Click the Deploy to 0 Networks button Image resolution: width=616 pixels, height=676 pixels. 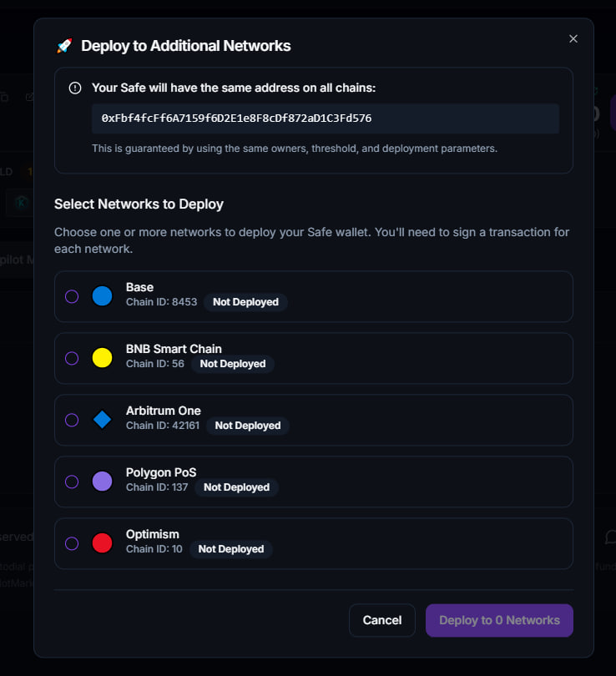(x=499, y=620)
